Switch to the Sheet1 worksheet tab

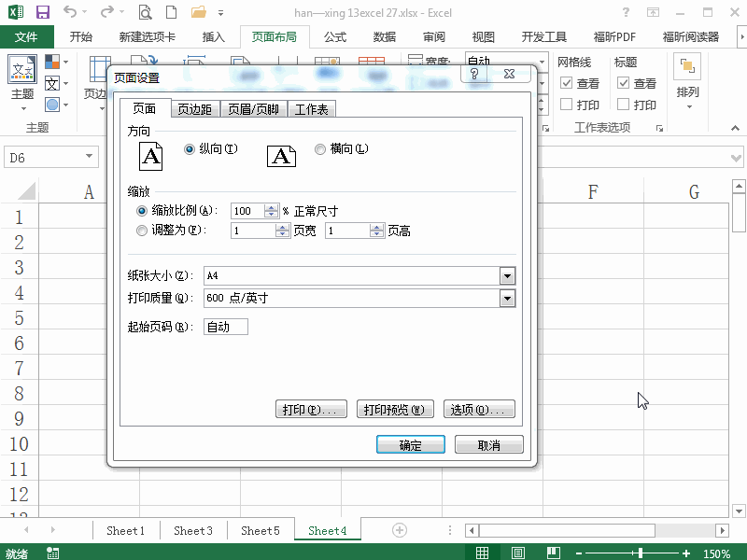click(x=125, y=529)
